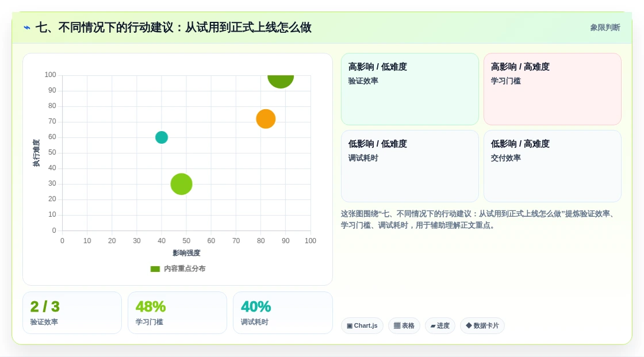Click 验证效率 text in high-impact low-difficulty card
The image size is (644, 357).
coord(363,81)
